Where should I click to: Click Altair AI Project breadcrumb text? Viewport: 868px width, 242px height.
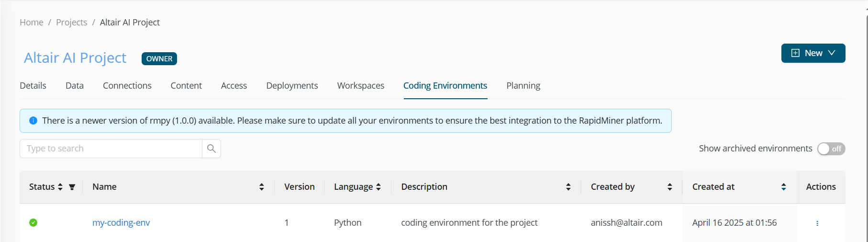point(130,23)
